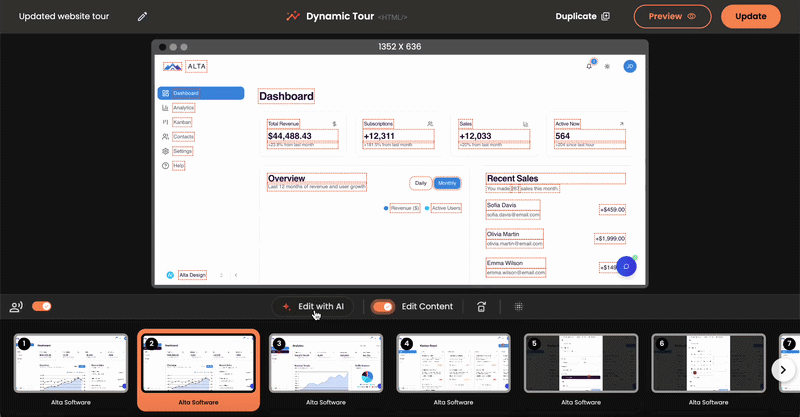Open the blue chat bubble widget

point(625,266)
